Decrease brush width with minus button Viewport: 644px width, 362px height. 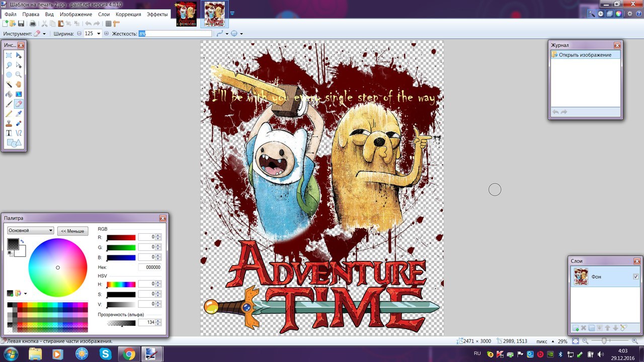click(79, 34)
